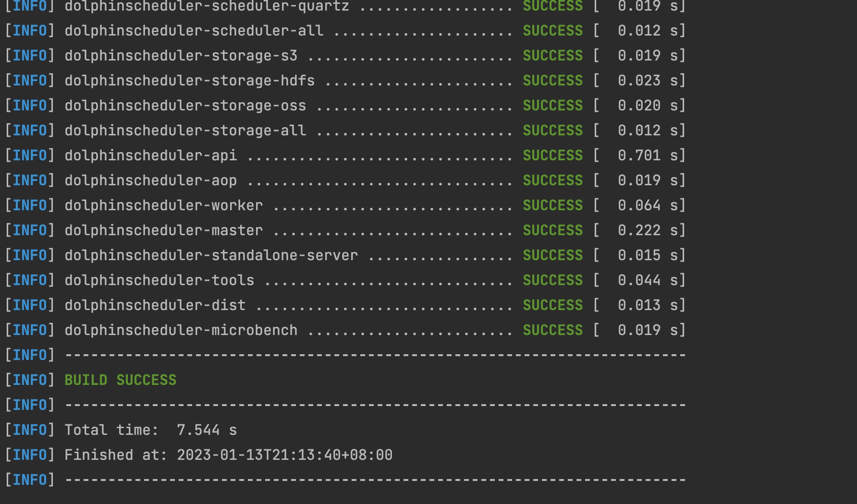Click the dolphinscheduler-storage-s3 module name
Image resolution: width=857 pixels, height=504 pixels.
(x=181, y=56)
